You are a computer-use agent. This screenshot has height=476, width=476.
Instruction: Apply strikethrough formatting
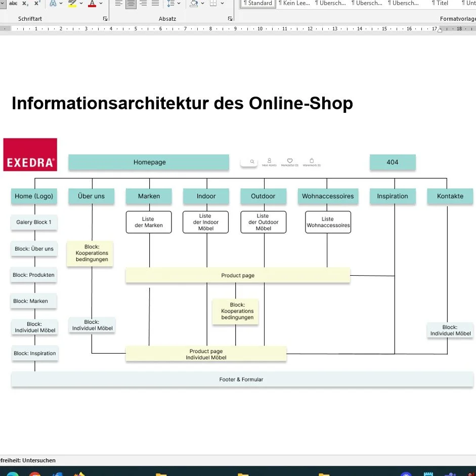click(x=14, y=4)
